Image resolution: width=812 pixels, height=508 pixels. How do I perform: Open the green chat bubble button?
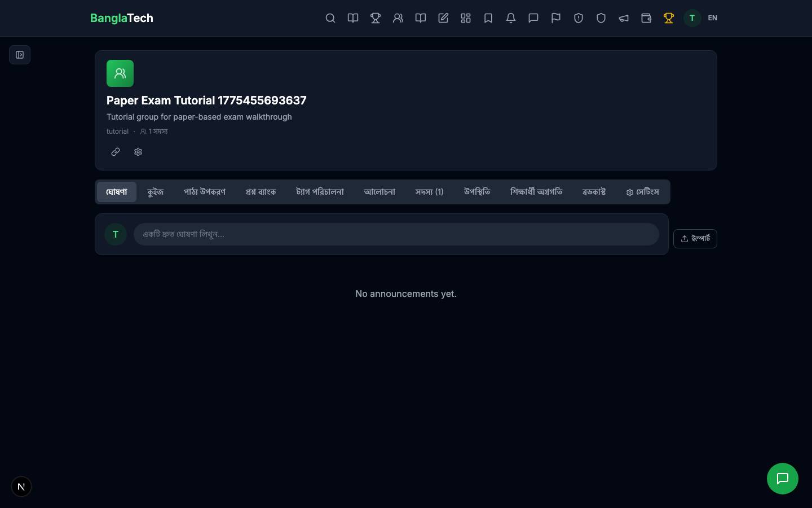(x=783, y=479)
